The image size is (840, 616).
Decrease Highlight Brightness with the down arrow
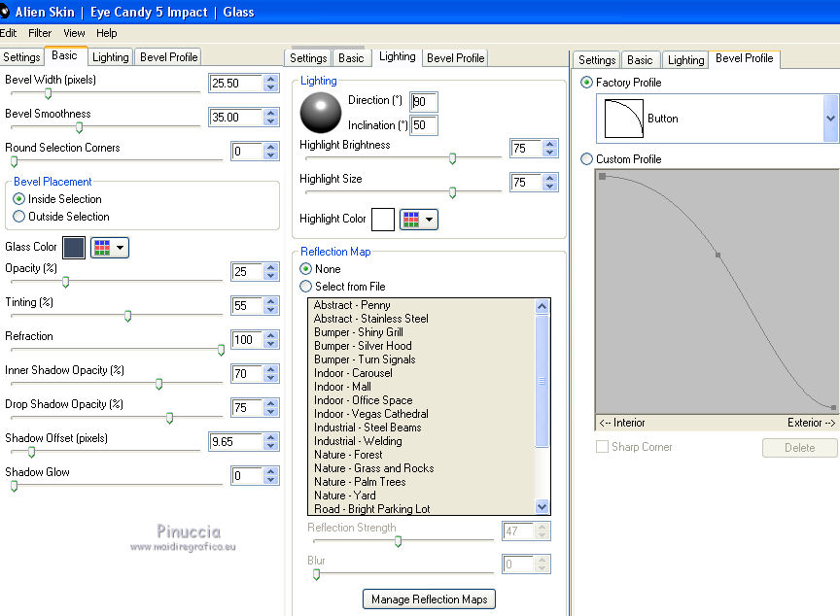551,154
